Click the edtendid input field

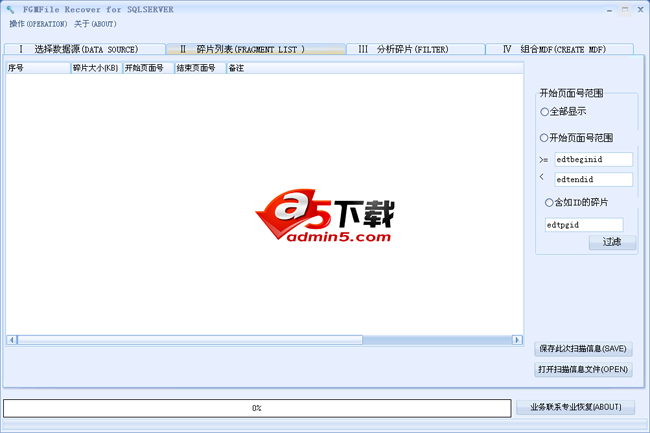[x=594, y=179]
